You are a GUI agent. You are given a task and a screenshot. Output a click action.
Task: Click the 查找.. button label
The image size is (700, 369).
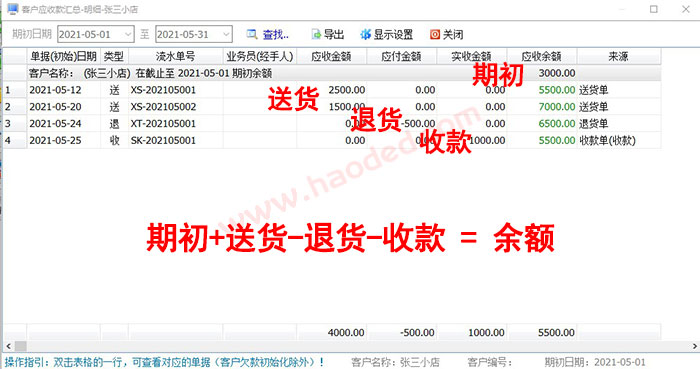click(275, 34)
